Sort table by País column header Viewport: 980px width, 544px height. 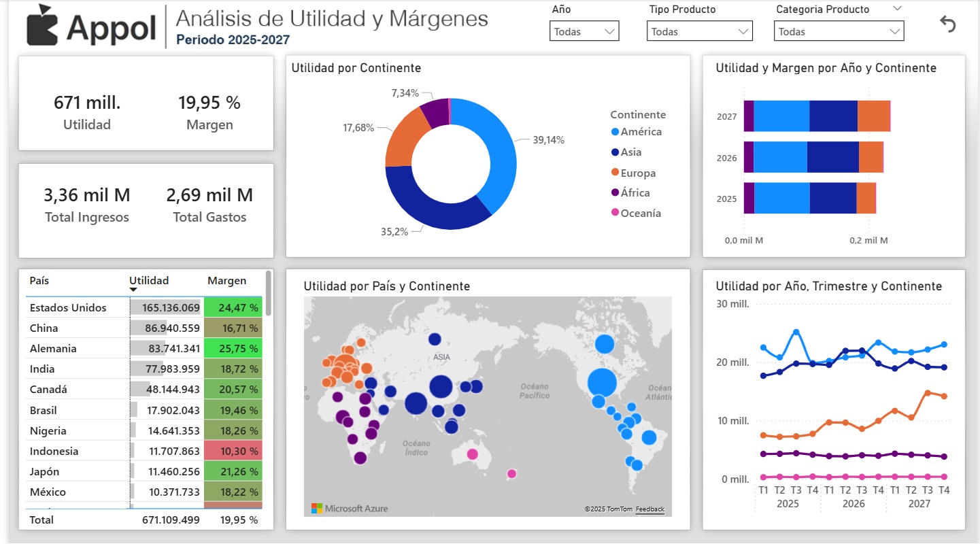(x=39, y=280)
